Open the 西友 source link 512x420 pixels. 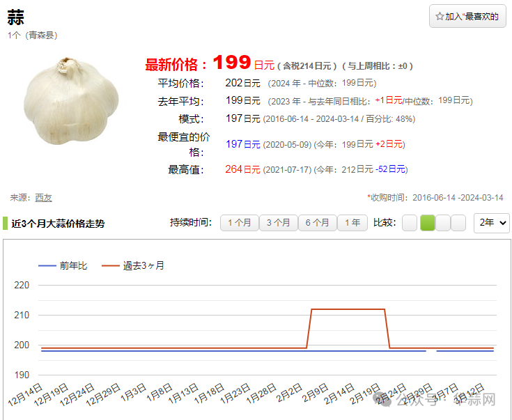43,198
